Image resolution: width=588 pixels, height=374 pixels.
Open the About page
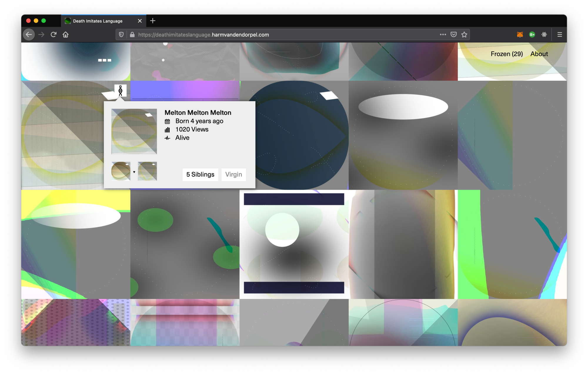pos(539,54)
